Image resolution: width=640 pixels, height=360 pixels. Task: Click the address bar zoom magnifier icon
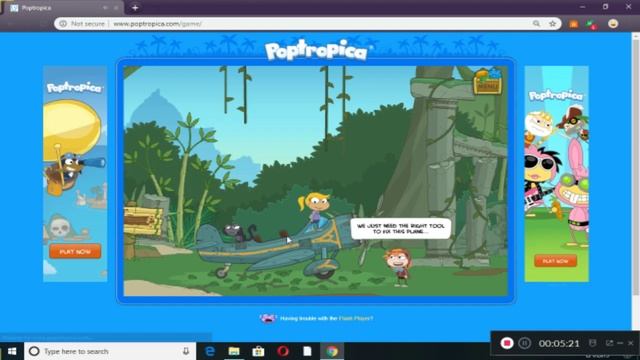click(x=536, y=24)
